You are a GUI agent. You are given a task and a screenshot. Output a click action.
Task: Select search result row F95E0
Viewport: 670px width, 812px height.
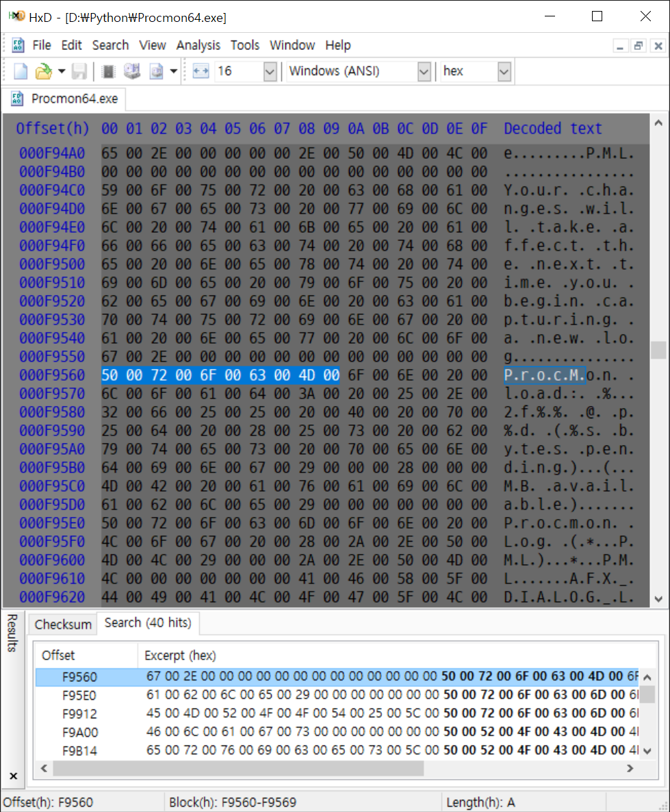pos(337,695)
